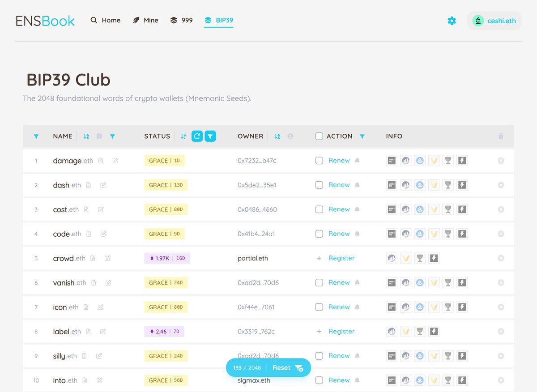Viewport: 537px width, 392px height.
Task: Open Web3 Bio icon for damage.eth
Action: [x=392, y=160]
